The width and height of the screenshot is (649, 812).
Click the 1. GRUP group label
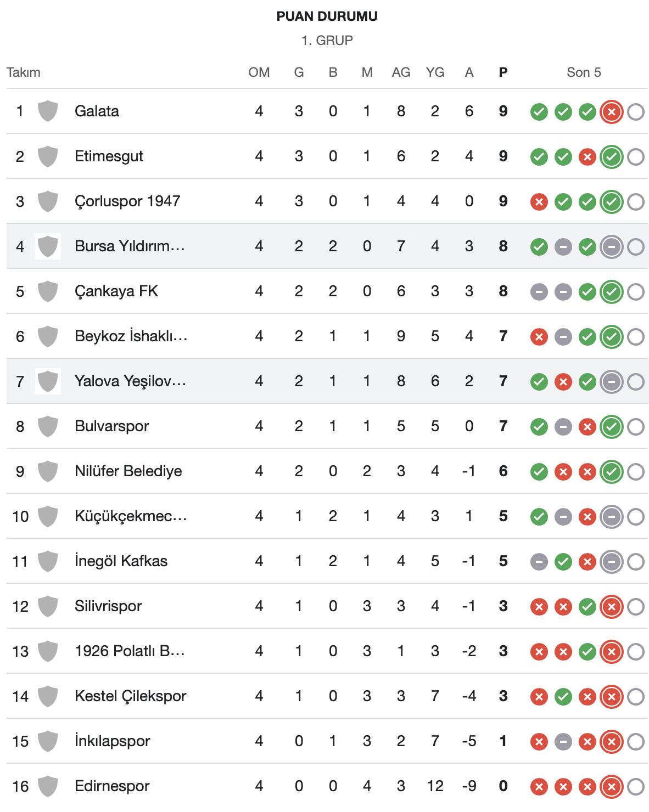click(x=327, y=41)
